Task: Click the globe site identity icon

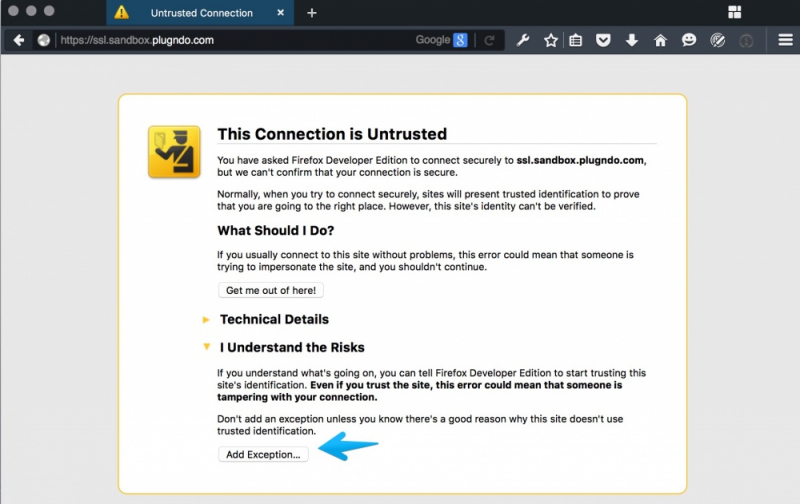Action: click(x=44, y=41)
